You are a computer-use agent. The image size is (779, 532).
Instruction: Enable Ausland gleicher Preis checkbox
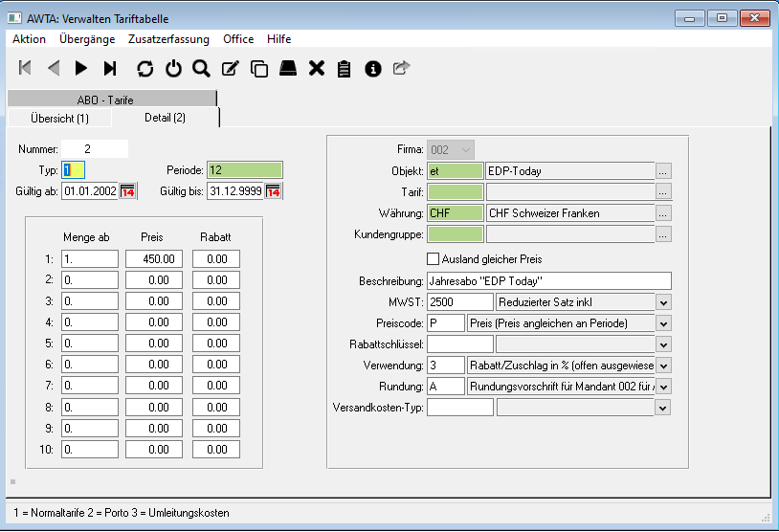coord(433,258)
